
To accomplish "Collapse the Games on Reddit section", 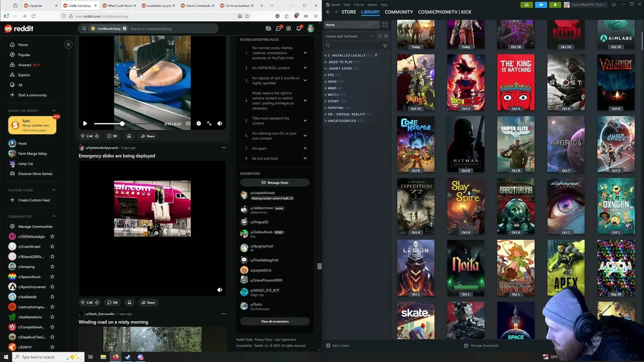I will click(54, 111).
